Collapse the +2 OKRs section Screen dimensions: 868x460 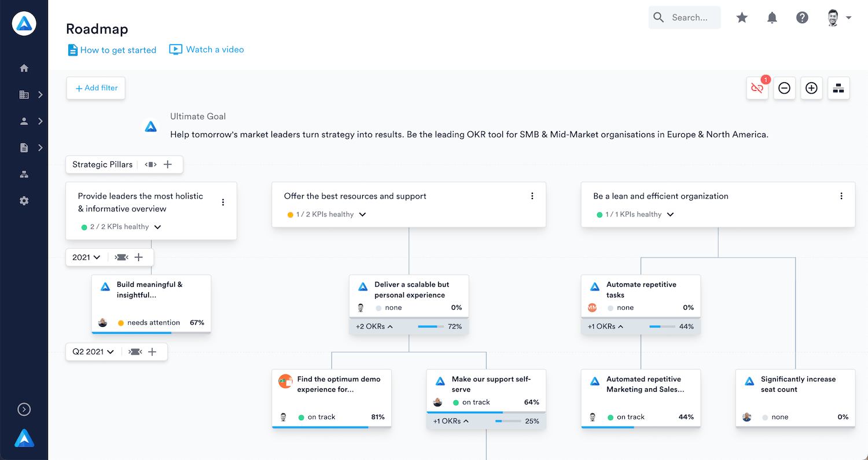[374, 326]
